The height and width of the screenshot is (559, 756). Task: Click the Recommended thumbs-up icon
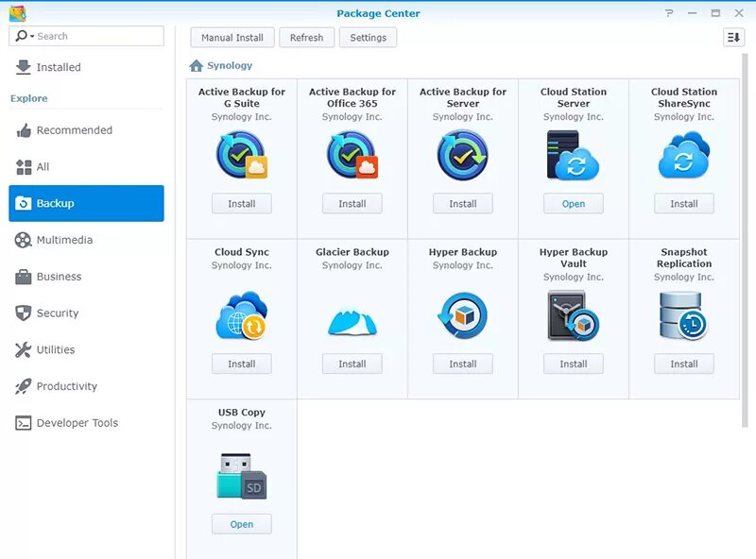24,130
